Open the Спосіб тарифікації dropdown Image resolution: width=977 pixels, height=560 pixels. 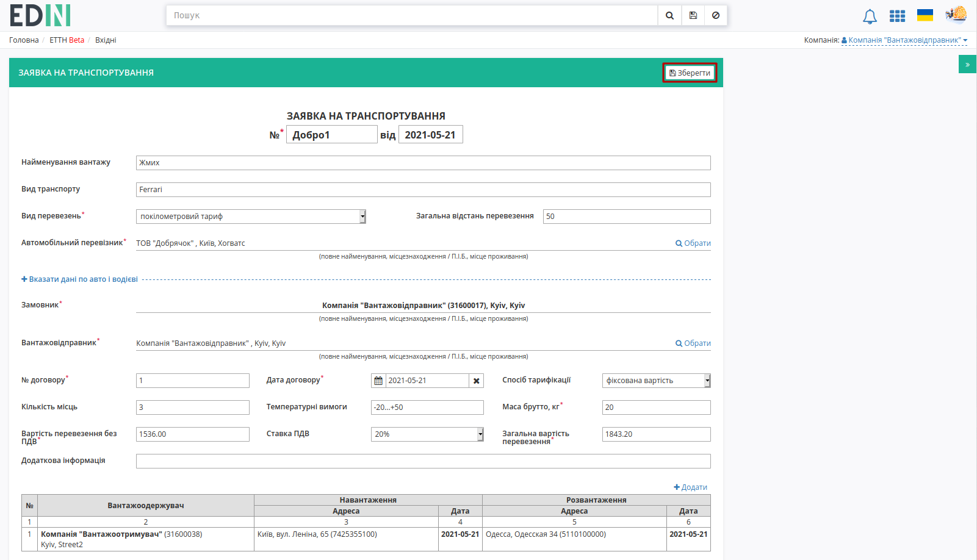click(x=656, y=381)
